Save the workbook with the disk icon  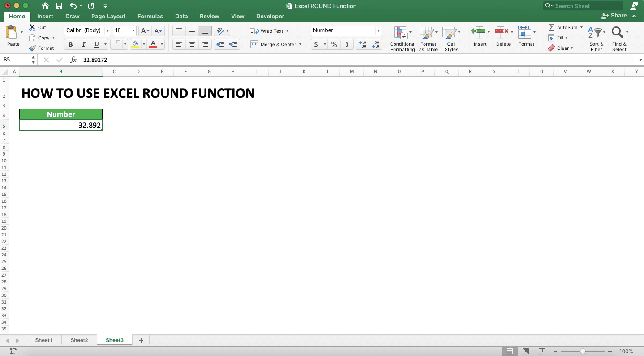(x=59, y=6)
